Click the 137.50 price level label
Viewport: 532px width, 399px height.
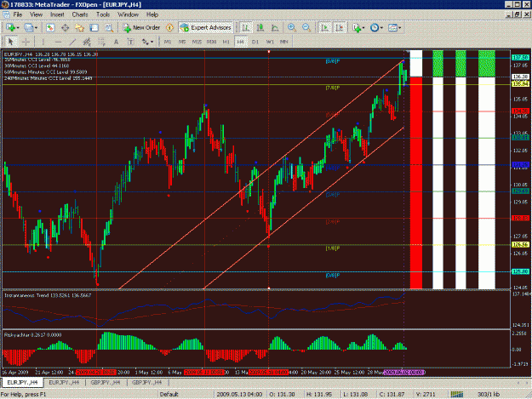521,58
